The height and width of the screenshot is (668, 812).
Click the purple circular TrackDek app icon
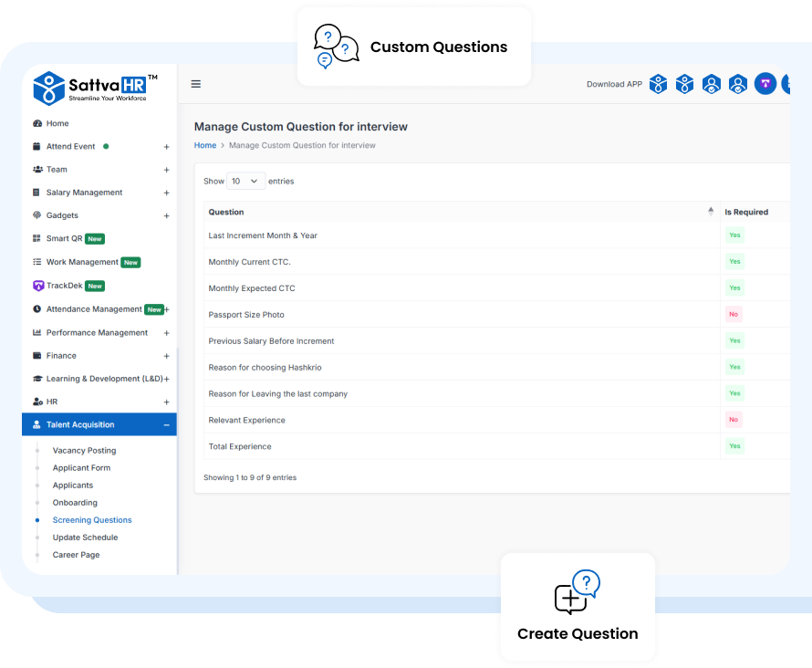(765, 83)
